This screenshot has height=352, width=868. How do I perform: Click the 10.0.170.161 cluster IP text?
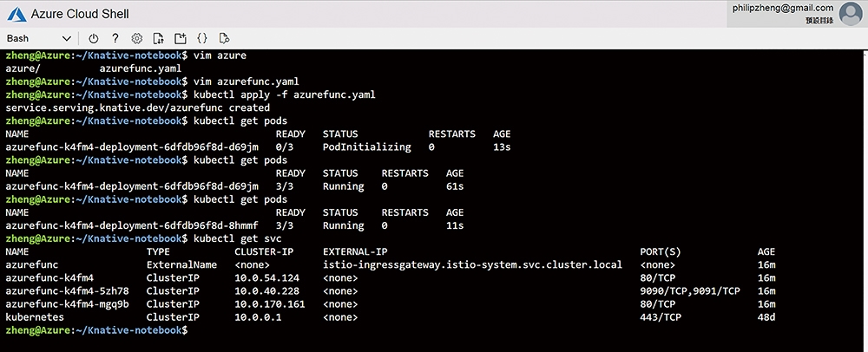click(270, 304)
